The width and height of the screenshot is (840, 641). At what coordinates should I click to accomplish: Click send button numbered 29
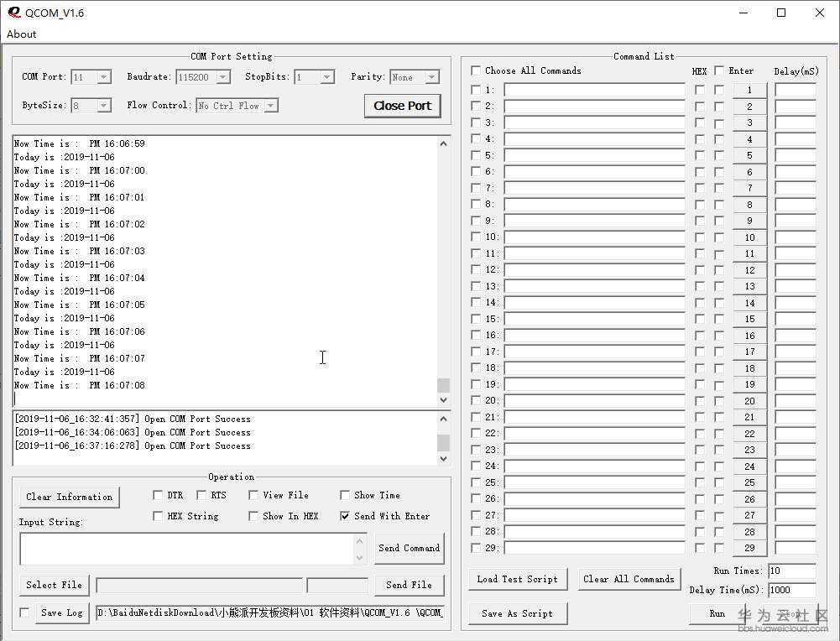[x=749, y=548]
